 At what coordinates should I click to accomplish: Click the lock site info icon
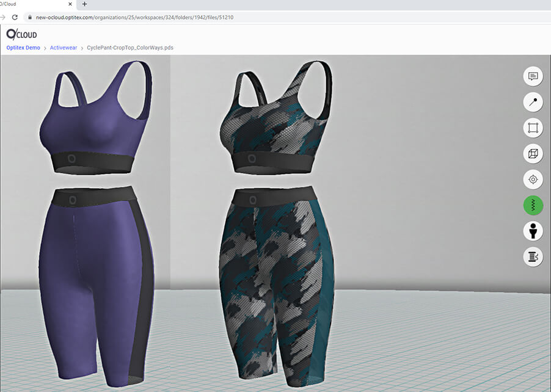[30, 17]
